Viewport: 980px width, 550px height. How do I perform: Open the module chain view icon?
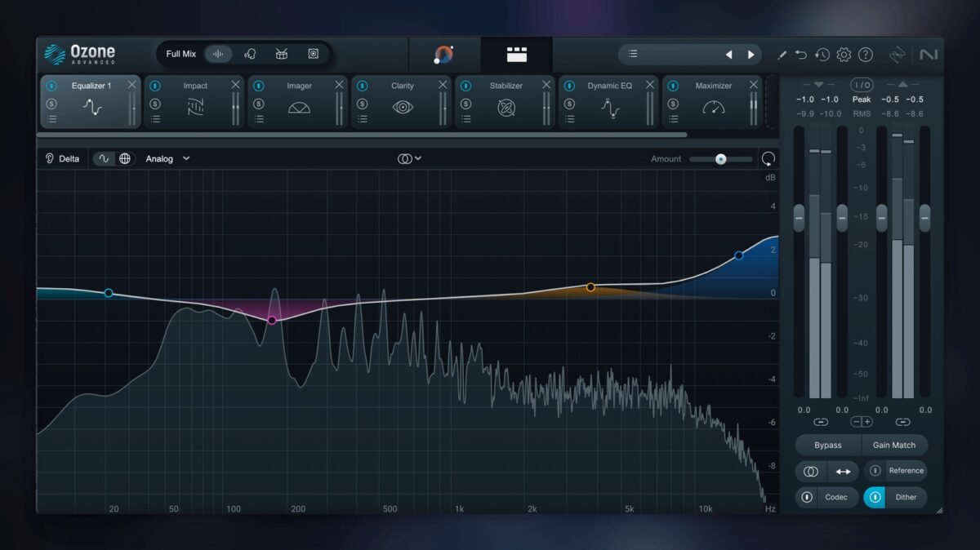(x=516, y=55)
